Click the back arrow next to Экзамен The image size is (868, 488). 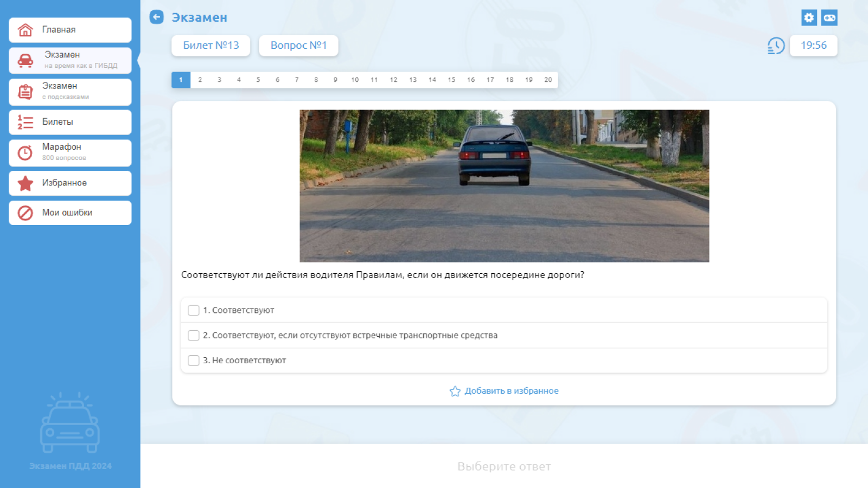coord(156,17)
